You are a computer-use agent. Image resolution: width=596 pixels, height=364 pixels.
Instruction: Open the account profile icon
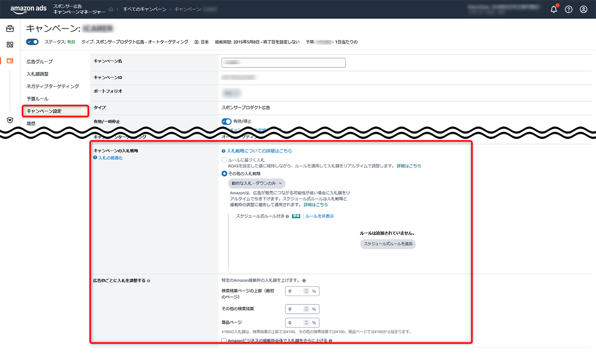point(583,9)
